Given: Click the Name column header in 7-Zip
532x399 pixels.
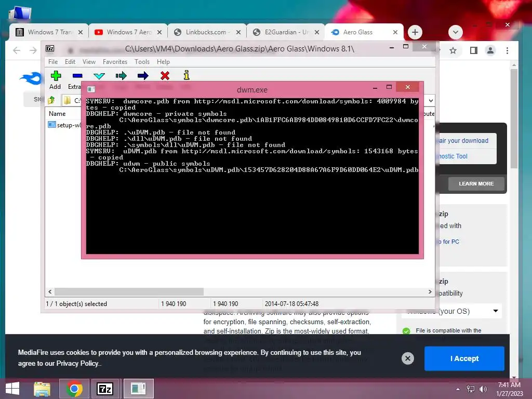Looking at the screenshot, I should [57, 114].
